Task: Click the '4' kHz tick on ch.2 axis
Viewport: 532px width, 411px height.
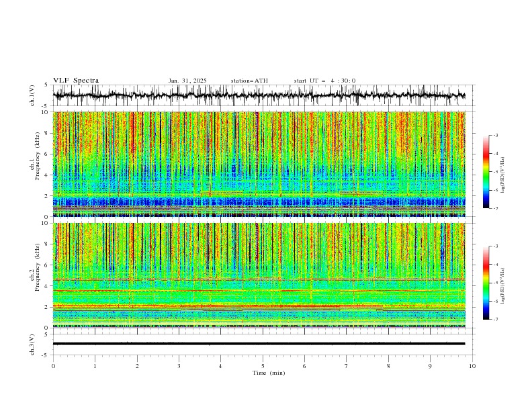Action: click(47, 286)
